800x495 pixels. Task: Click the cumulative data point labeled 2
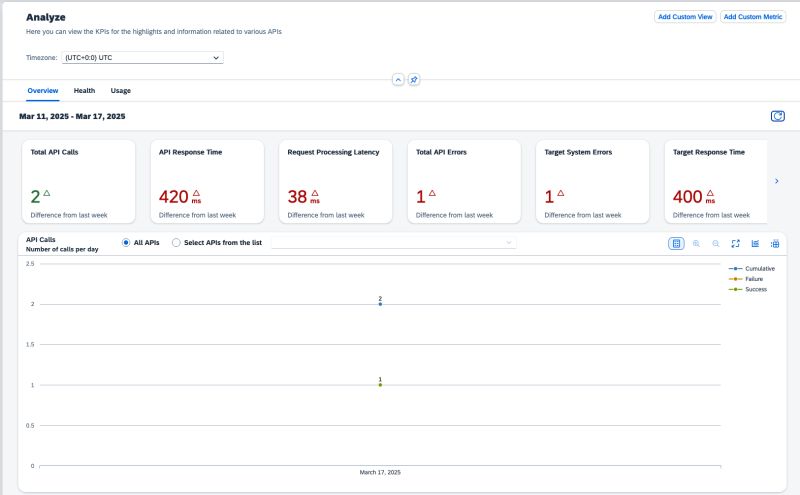pyautogui.click(x=380, y=304)
